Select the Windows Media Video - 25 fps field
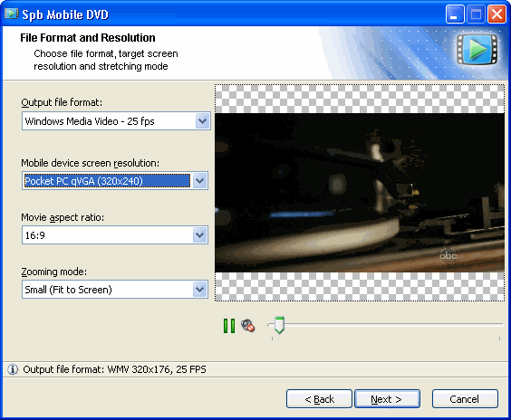 (x=116, y=121)
